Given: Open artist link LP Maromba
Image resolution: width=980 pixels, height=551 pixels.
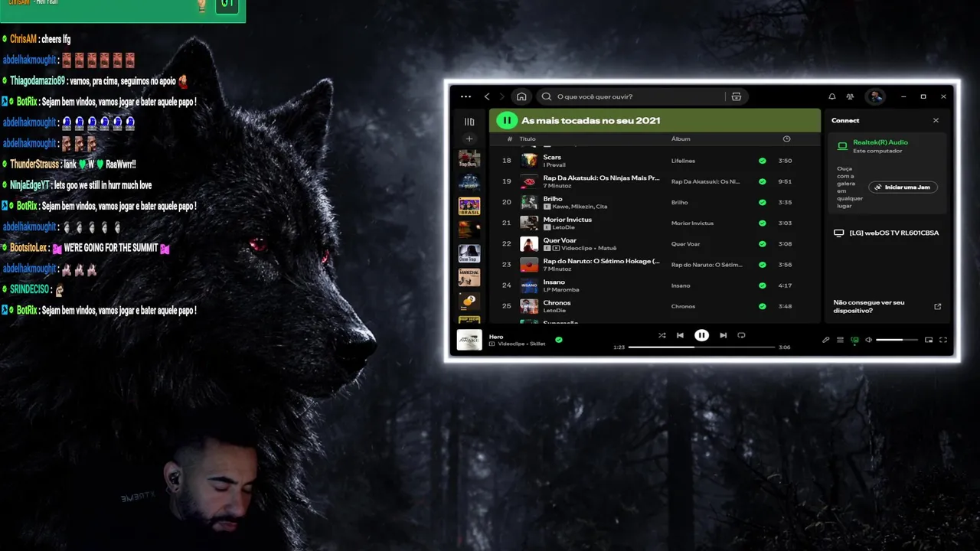Looking at the screenshot, I should [561, 289].
